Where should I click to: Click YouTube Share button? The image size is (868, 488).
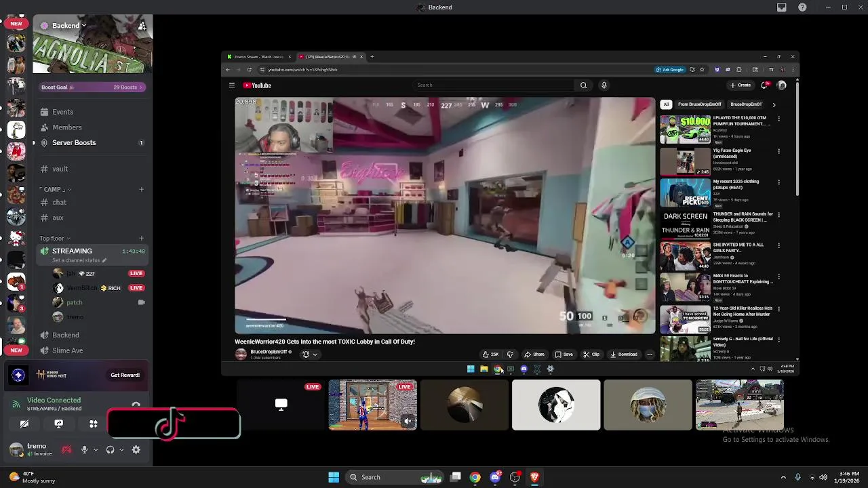[534, 354]
